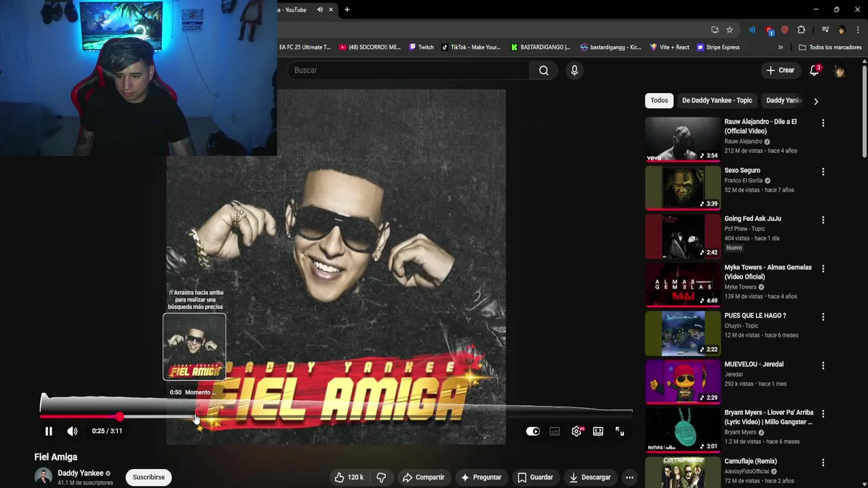
Task: Open options menu for Bryant Myers video
Action: [823, 414]
